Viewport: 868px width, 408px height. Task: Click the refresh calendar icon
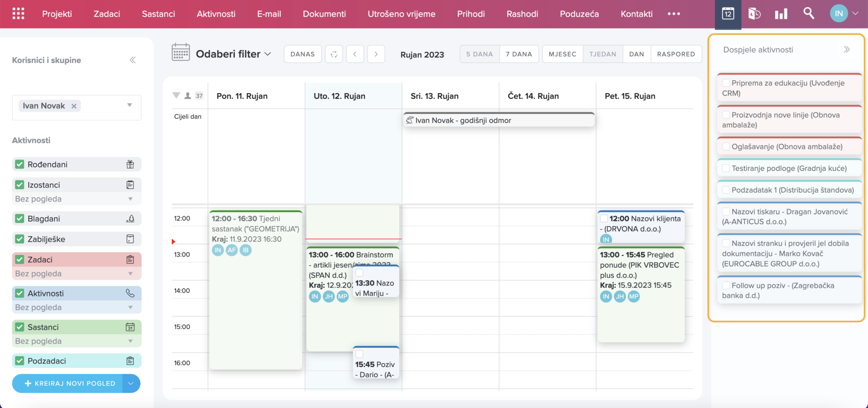[334, 54]
